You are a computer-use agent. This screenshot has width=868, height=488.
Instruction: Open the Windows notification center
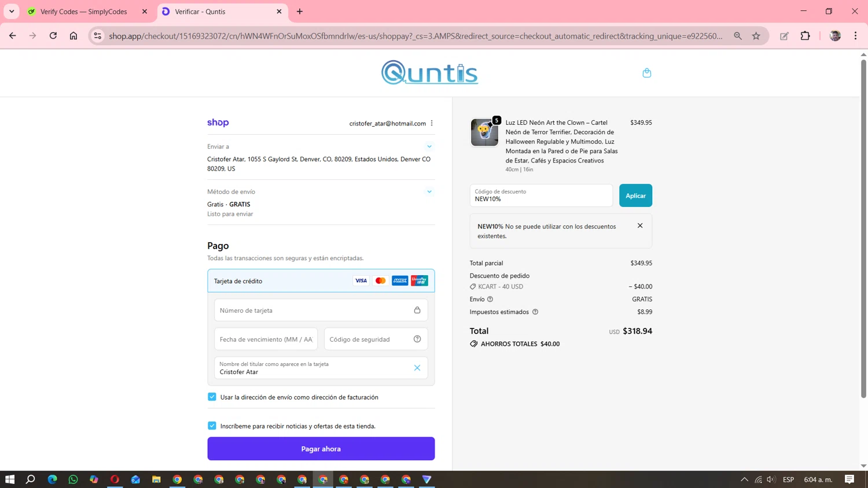coord(849,479)
